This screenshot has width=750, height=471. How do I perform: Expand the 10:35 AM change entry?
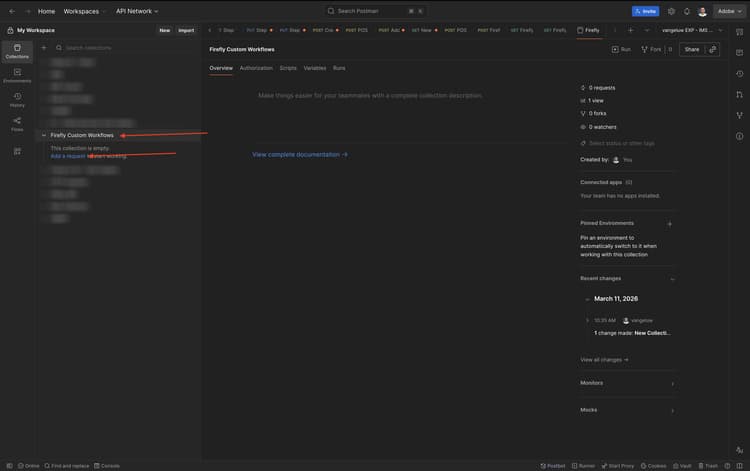point(587,320)
